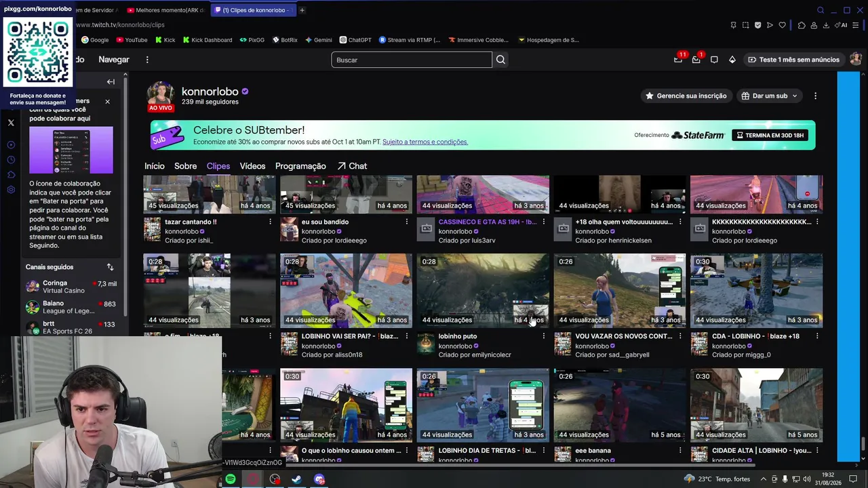Viewport: 868px width, 488px height.
Task: Open extensions puzzle icon in browser sidebar
Action: [x=11, y=175]
